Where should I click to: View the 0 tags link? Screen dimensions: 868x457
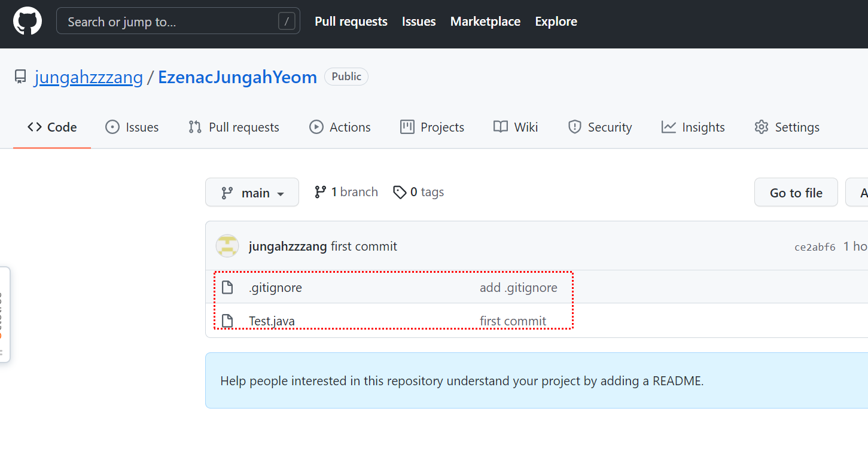coord(418,192)
